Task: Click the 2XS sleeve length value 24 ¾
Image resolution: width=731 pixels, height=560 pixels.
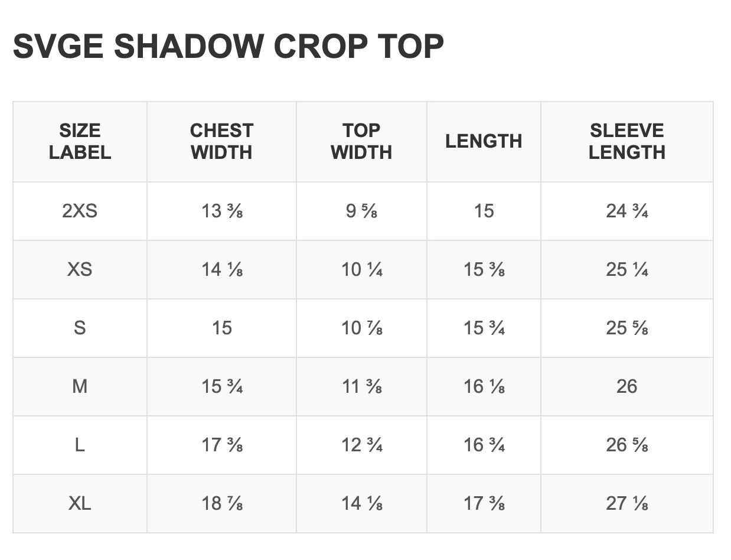Action: 627,211
